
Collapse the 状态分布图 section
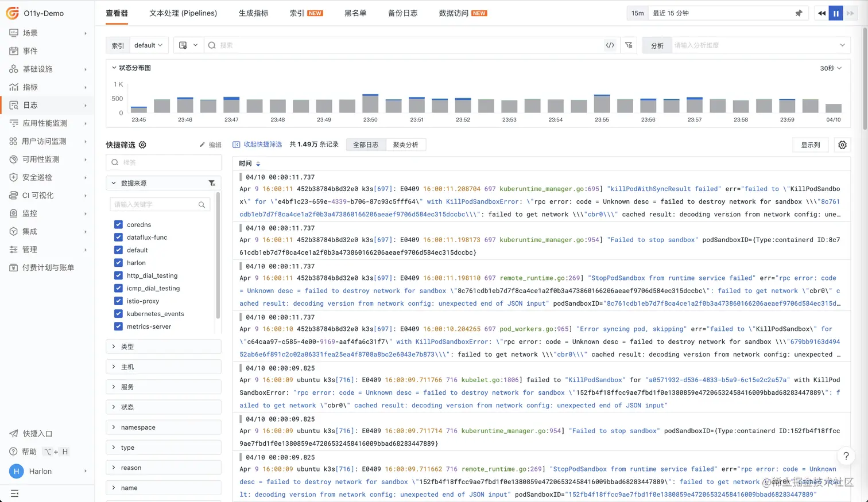pyautogui.click(x=114, y=68)
